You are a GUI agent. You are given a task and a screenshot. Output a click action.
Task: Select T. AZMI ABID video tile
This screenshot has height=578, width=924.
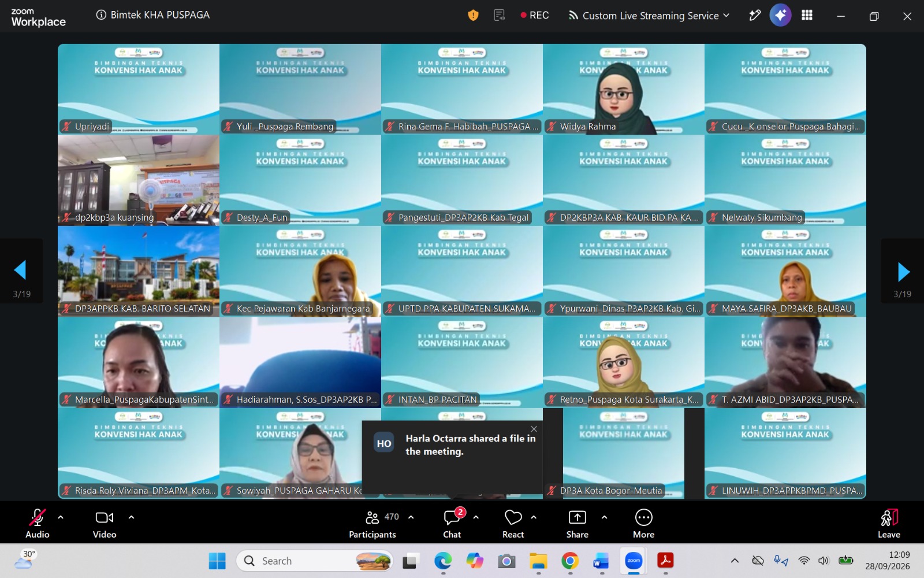[785, 362]
